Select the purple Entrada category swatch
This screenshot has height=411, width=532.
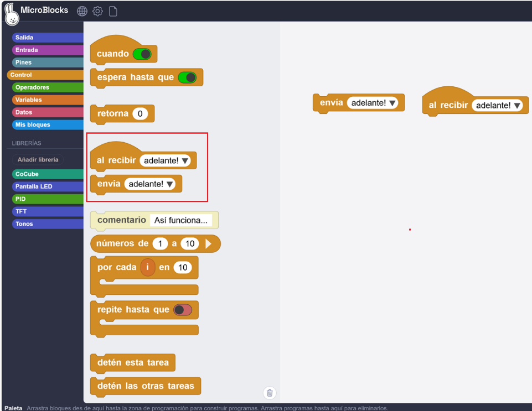pos(47,50)
